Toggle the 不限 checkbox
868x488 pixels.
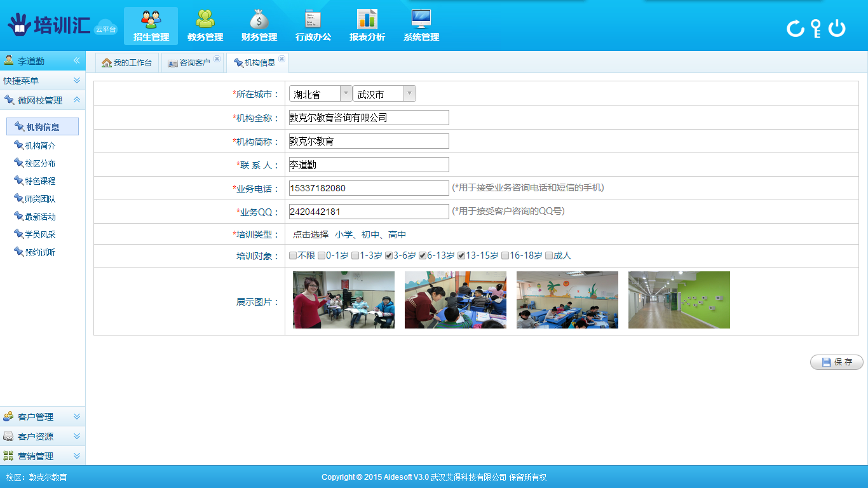click(x=292, y=255)
